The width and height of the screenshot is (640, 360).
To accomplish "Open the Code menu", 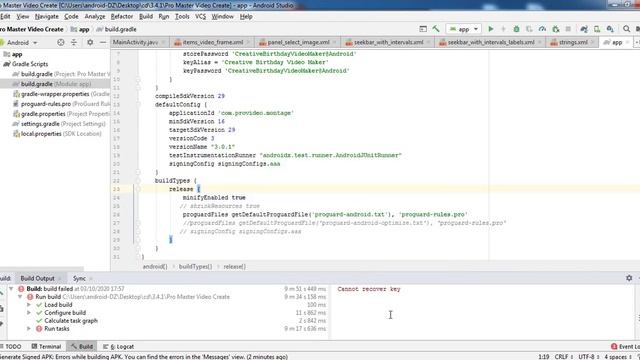I will coord(71,16).
